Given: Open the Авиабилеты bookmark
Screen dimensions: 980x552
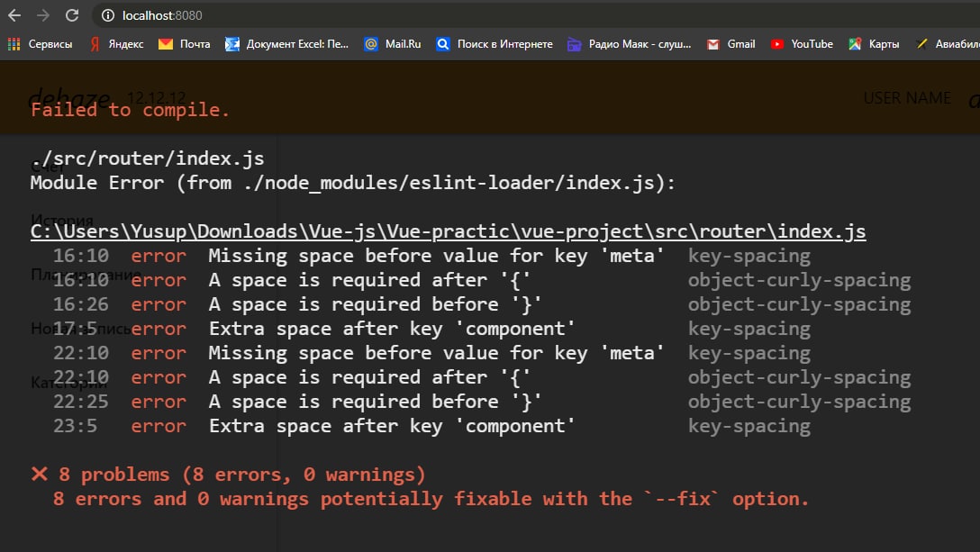Looking at the screenshot, I should click(946, 43).
